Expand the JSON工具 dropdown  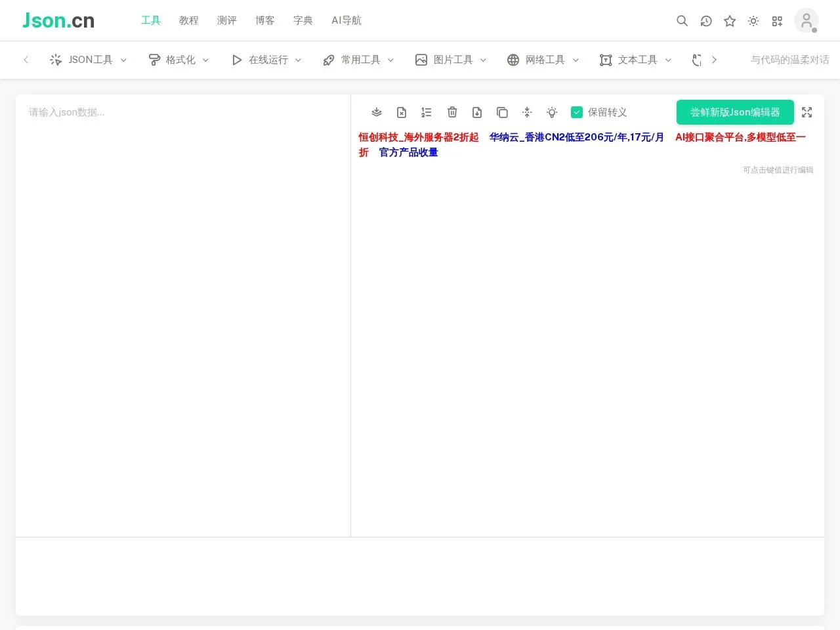click(89, 60)
